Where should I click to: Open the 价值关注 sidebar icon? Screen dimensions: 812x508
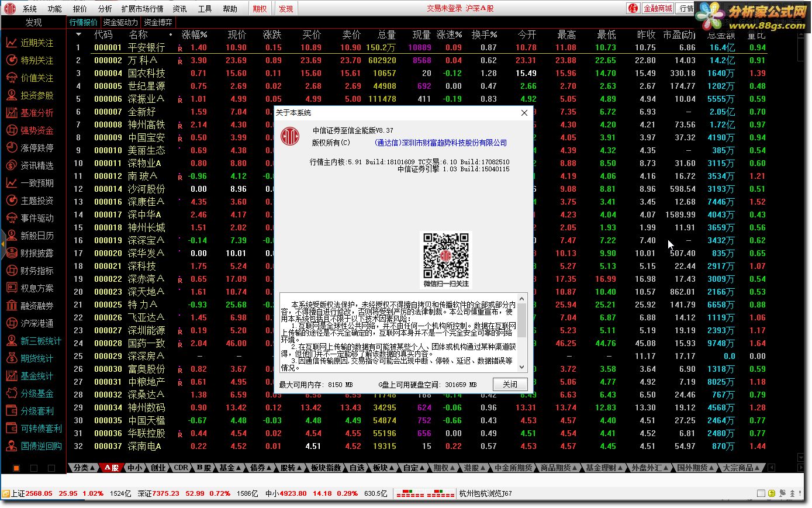coord(11,78)
